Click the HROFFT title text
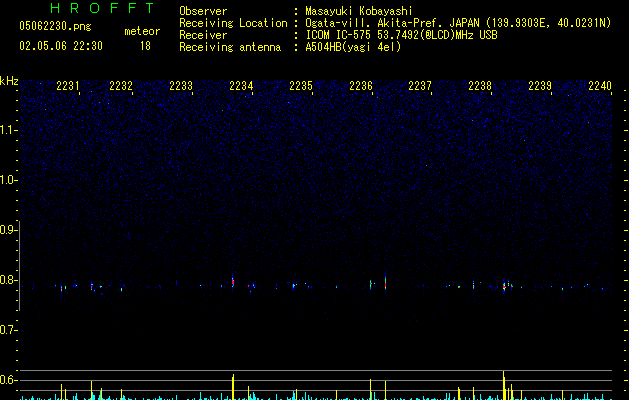This screenshot has width=629, height=400. click(x=102, y=8)
